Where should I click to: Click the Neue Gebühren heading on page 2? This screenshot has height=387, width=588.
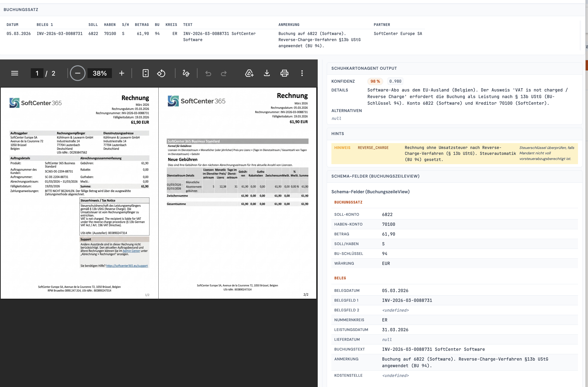[183, 159]
